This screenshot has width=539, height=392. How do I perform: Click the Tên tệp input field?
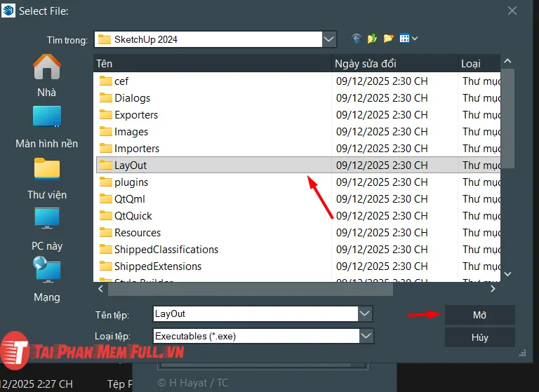point(255,313)
